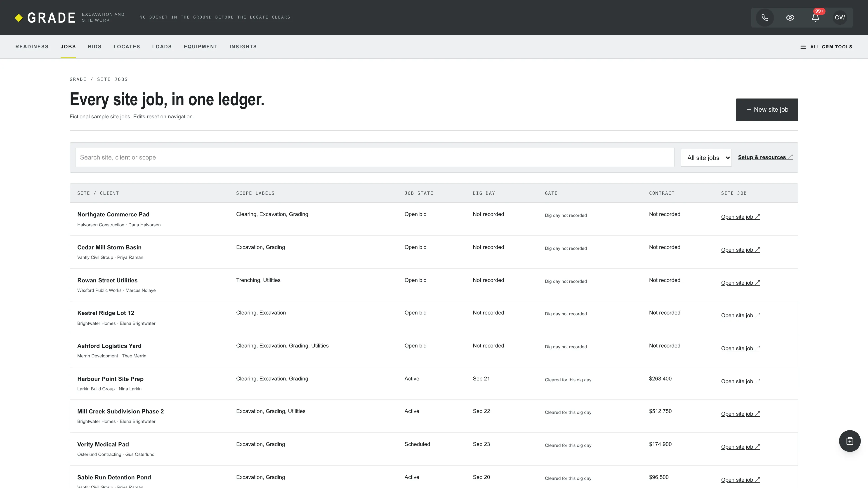Click the $268,400 contract value
The image size is (868, 488).
coord(660,379)
